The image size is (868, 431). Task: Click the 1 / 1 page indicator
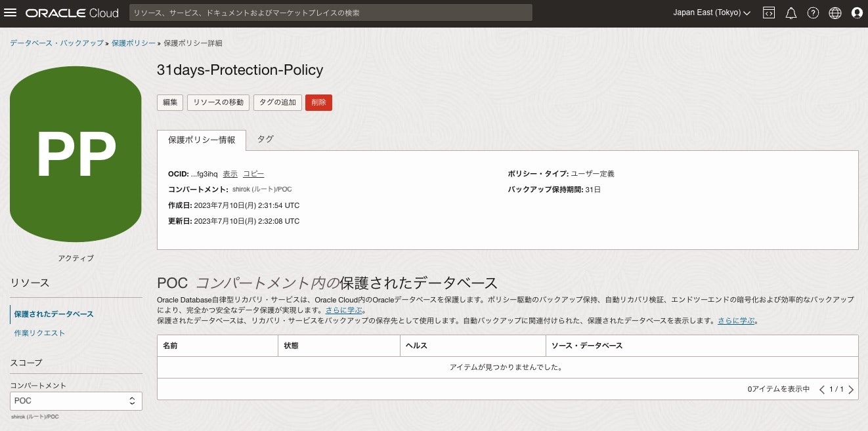click(836, 390)
